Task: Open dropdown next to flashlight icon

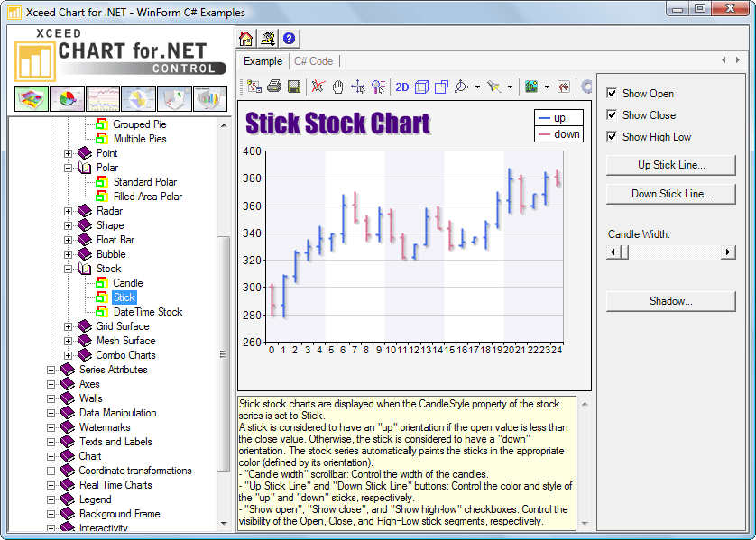Action: click(x=510, y=87)
